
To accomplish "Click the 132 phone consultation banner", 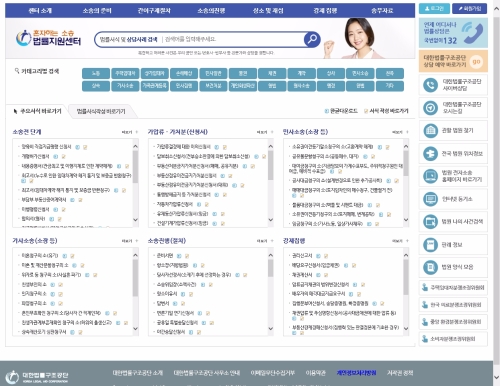I will click(453, 32).
